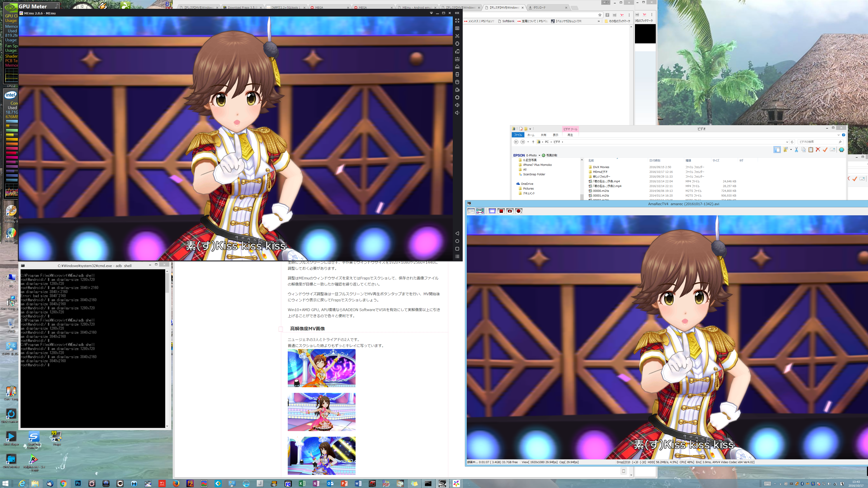Open the MEmuビデオ folder

[x=600, y=172]
